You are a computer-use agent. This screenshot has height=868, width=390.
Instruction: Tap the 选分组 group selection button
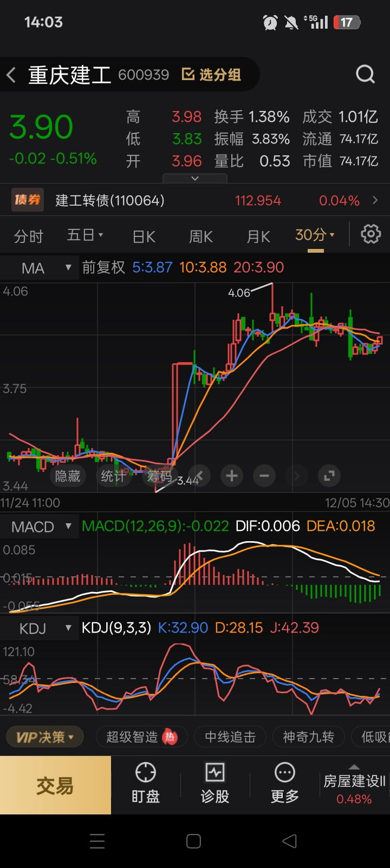(211, 75)
